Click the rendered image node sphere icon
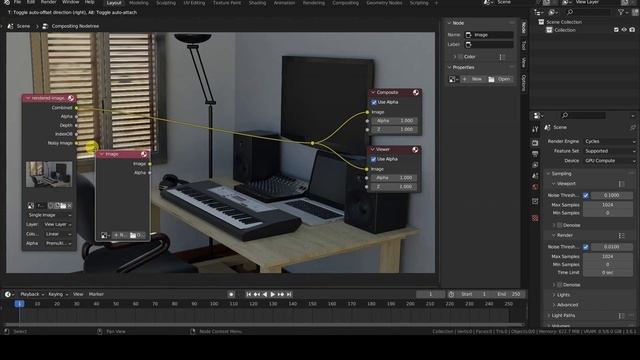Screen dimensions: 640x360 pyautogui.click(x=71, y=98)
